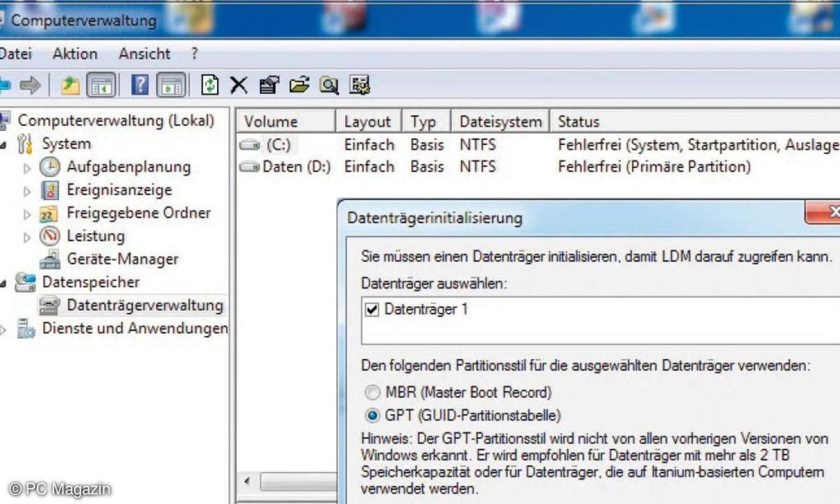Click the Dienste und Anwendungen icon
This screenshot has height=504, width=840.
click(27, 328)
